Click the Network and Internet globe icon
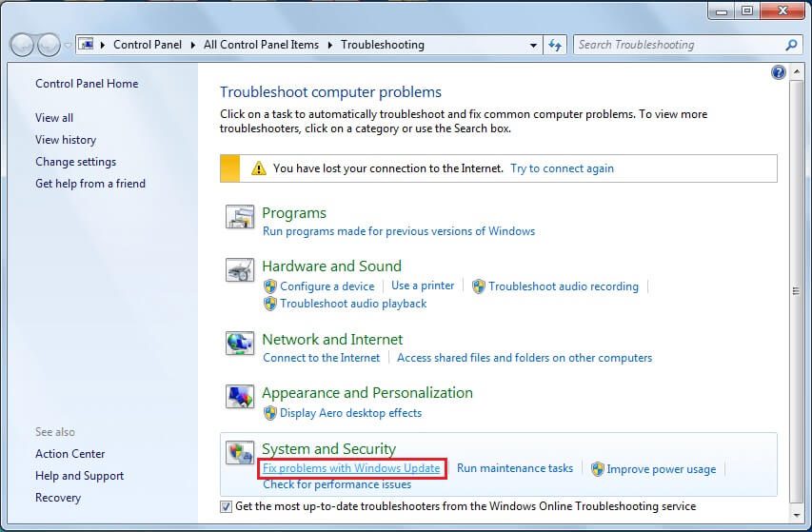 click(240, 344)
